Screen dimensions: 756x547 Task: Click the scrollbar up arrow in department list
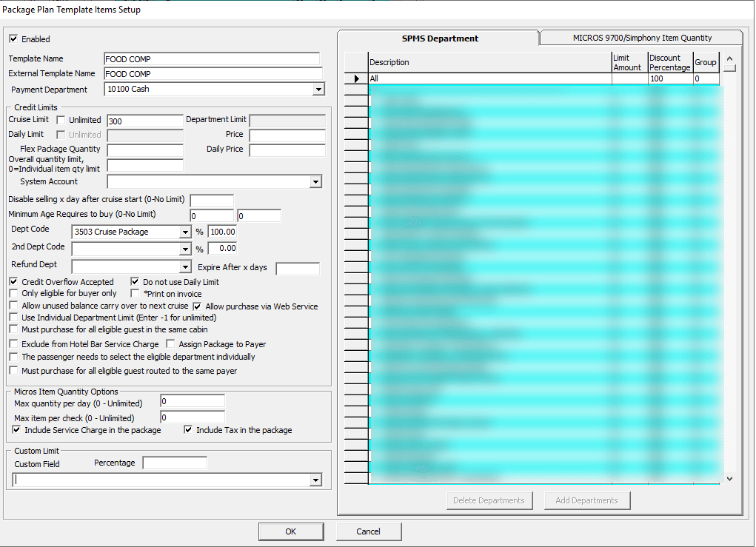729,57
